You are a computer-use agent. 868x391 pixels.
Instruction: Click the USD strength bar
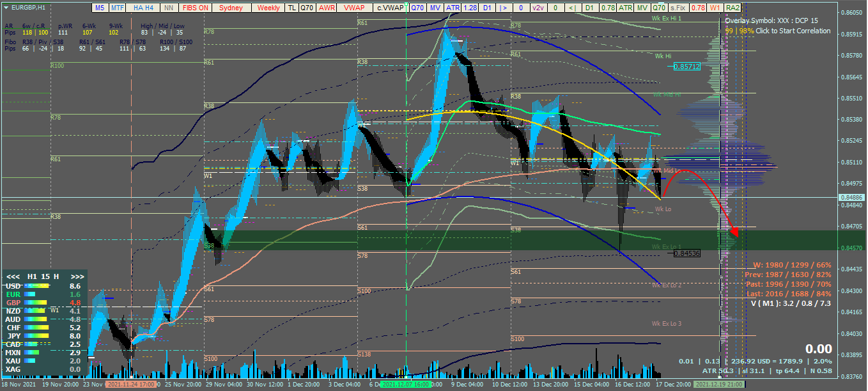(36, 286)
